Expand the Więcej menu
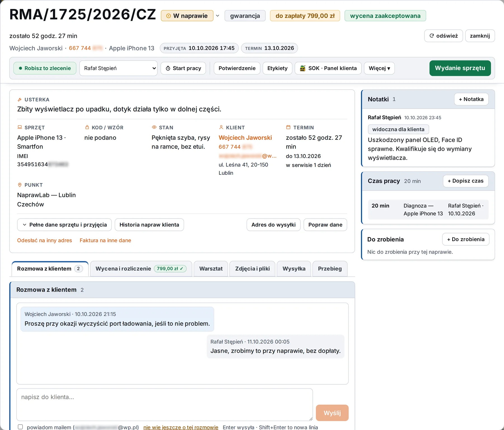 [x=379, y=68]
